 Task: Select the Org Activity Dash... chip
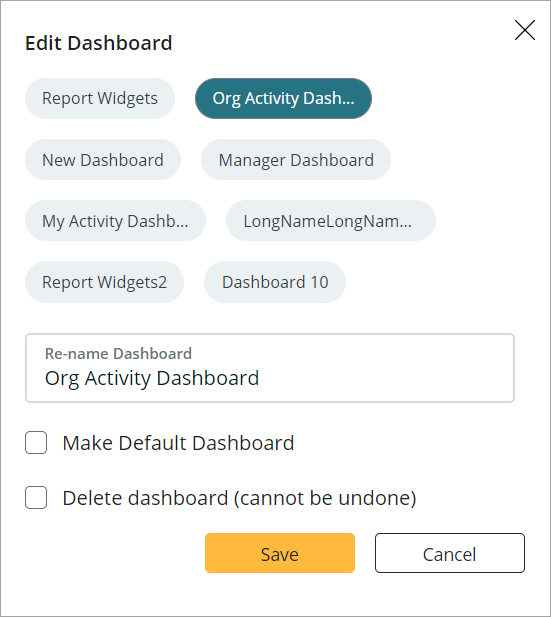283,98
